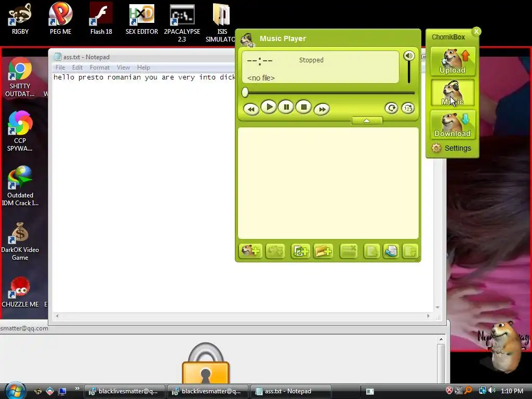
Task: Click the hamster-plus add from Chomik button
Action: point(250,251)
